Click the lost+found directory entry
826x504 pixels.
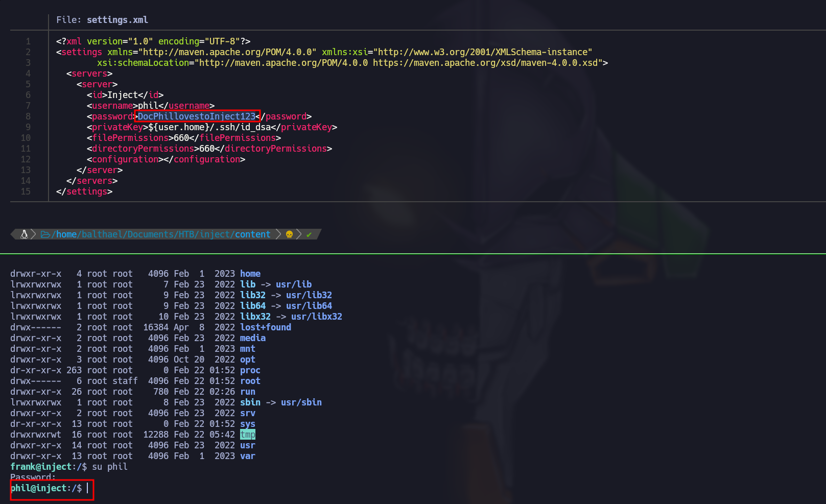click(x=266, y=327)
